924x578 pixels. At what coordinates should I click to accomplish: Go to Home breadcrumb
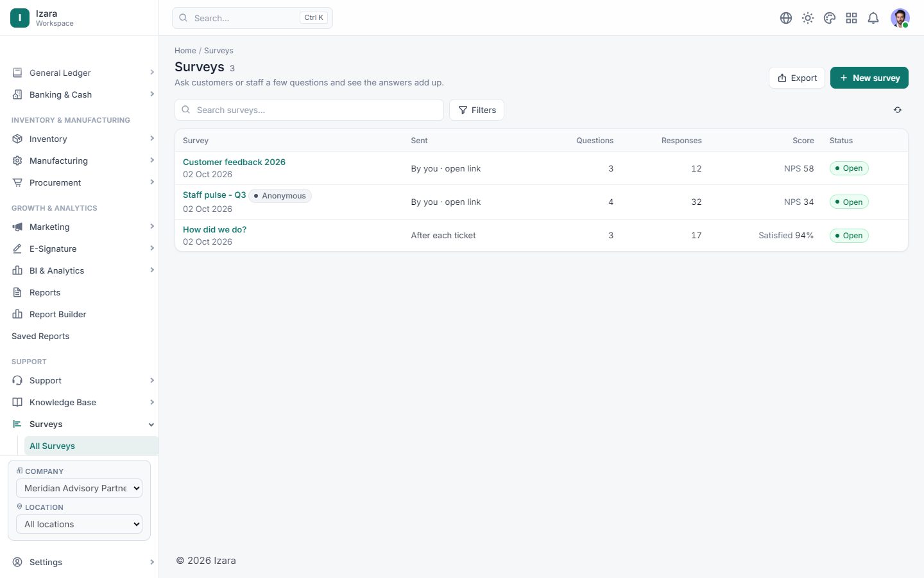click(185, 51)
